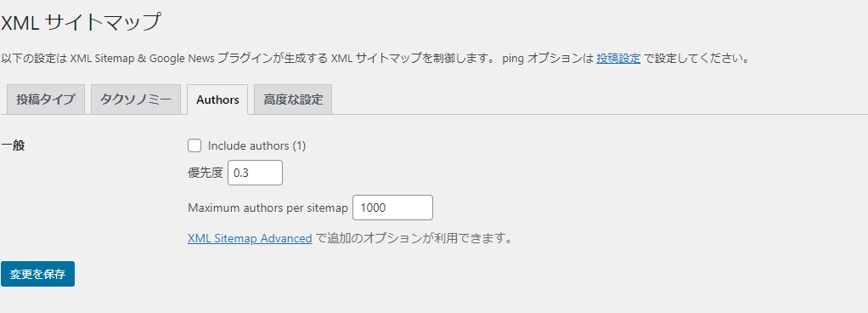The image size is (868, 313).
Task: Switch to the 投稿タイプ tab
Action: pyautogui.click(x=45, y=100)
